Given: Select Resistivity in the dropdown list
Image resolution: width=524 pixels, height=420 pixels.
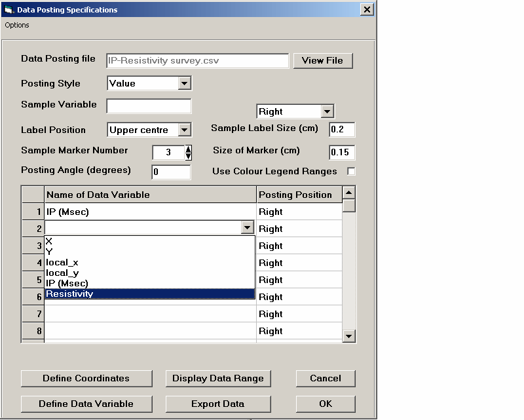Looking at the screenshot, I should pyautogui.click(x=150, y=294).
